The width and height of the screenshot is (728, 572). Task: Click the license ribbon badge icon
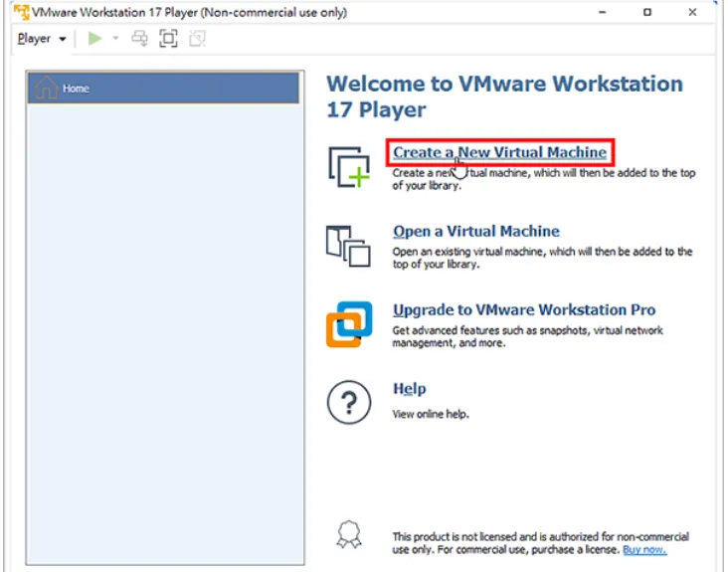click(349, 534)
